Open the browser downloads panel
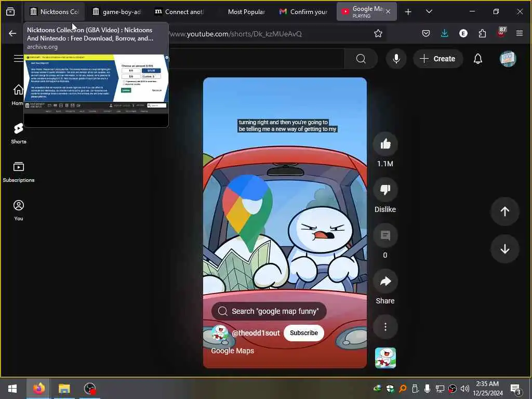This screenshot has width=532, height=399. 445,33
